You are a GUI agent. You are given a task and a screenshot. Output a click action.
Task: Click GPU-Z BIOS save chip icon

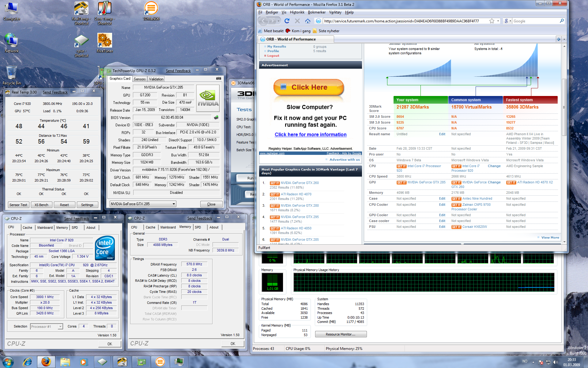(x=216, y=117)
